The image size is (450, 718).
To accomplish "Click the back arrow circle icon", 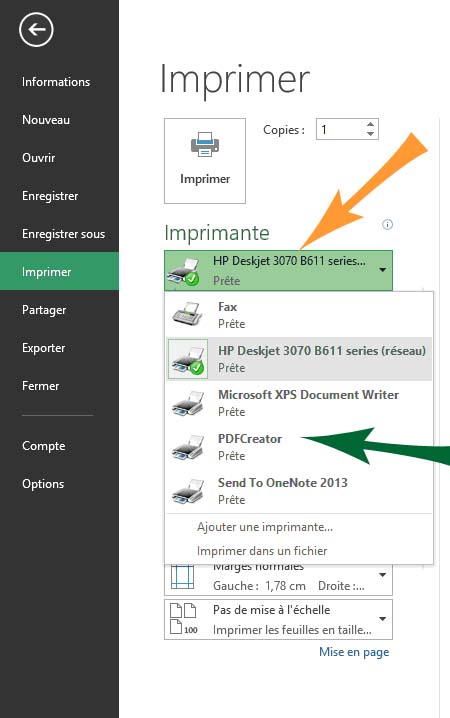I will pyautogui.click(x=36, y=30).
